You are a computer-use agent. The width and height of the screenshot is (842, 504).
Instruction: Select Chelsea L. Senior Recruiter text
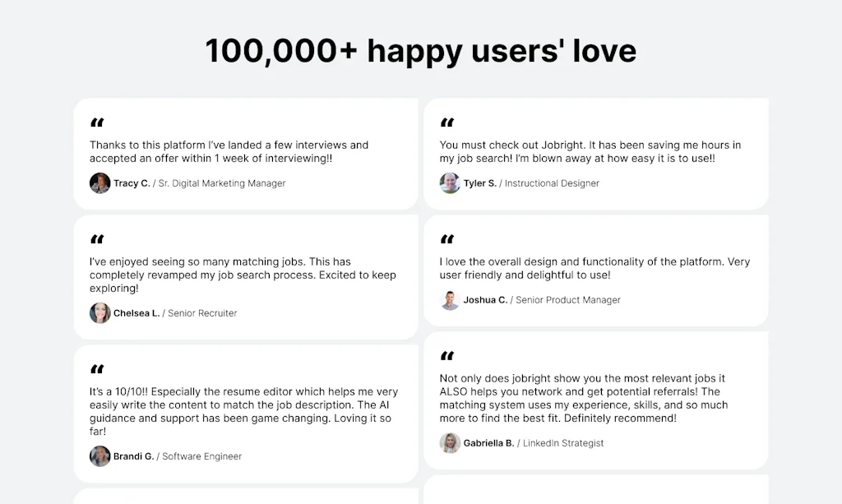click(x=175, y=313)
